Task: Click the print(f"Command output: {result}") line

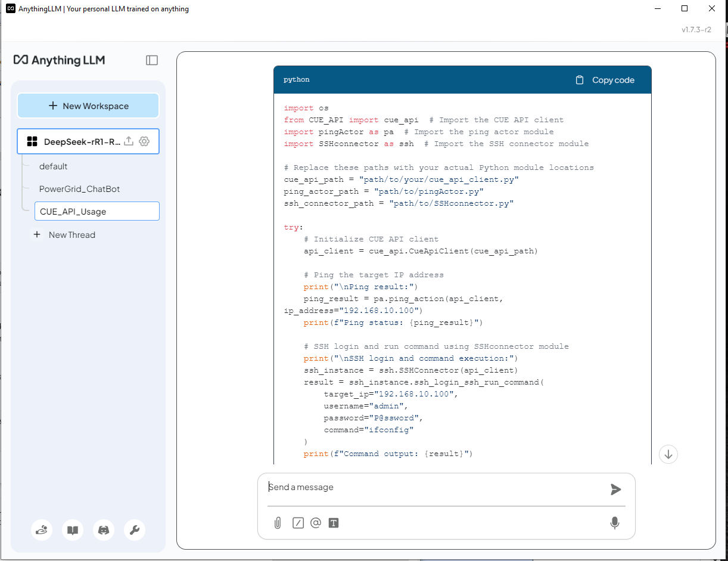Action: click(388, 454)
